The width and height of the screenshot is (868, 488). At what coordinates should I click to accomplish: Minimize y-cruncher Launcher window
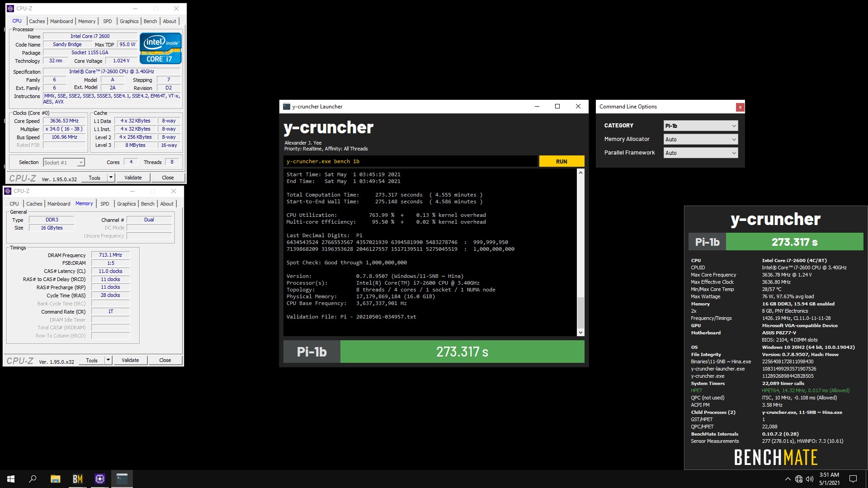[x=537, y=107]
